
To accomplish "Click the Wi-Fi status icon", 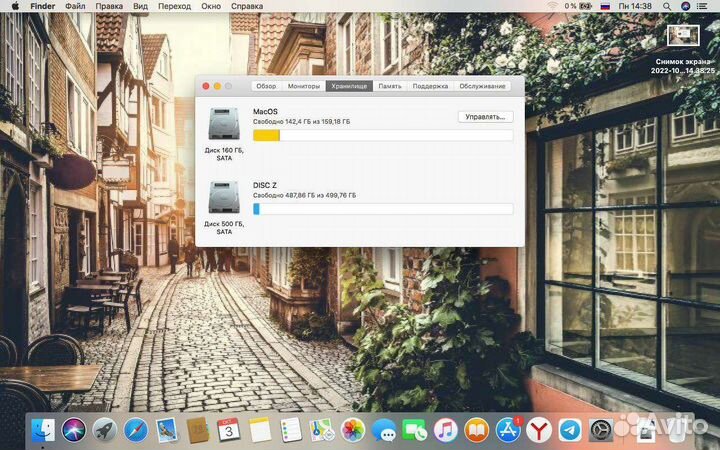I will tap(552, 6).
